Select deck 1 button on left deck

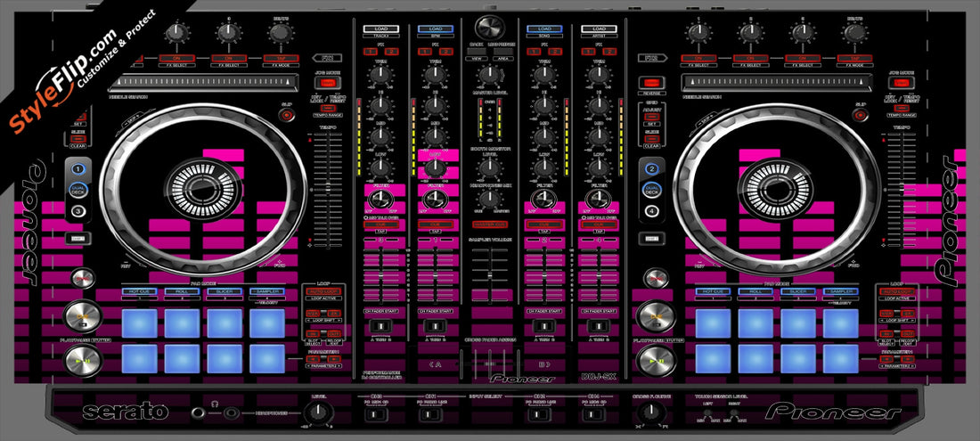click(78, 168)
